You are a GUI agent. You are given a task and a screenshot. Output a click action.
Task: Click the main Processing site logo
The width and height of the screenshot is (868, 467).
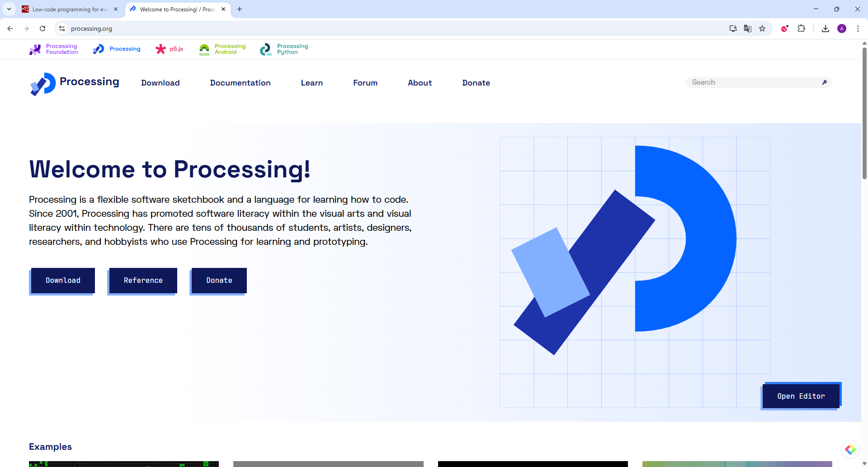[x=43, y=84]
